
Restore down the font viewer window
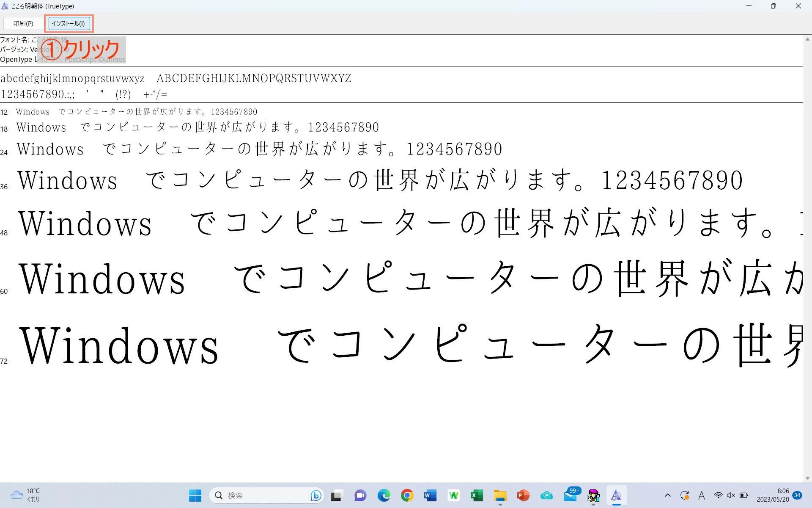pos(774,6)
